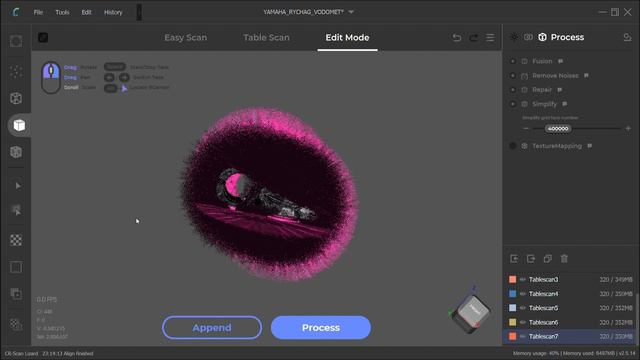Image resolution: width=640 pixels, height=360 pixels.
Task: Click the Process header logo icon
Action: click(x=542, y=37)
